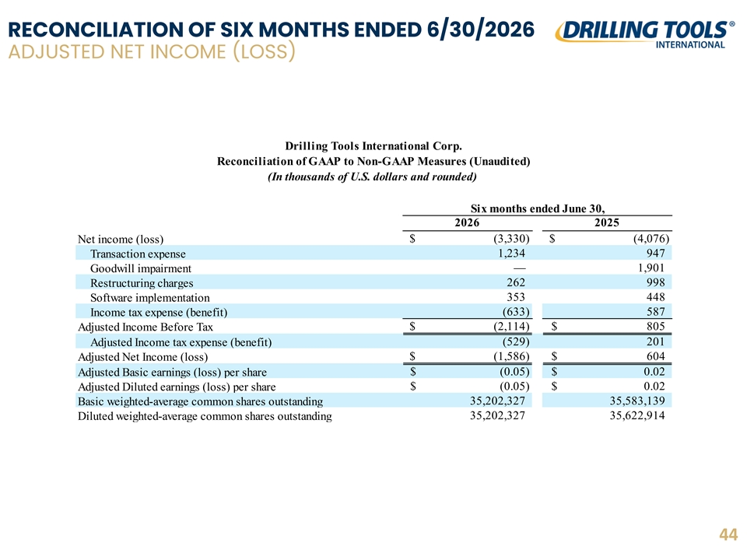Select heading 'Drilling Tools International Corp.'

tap(373, 145)
